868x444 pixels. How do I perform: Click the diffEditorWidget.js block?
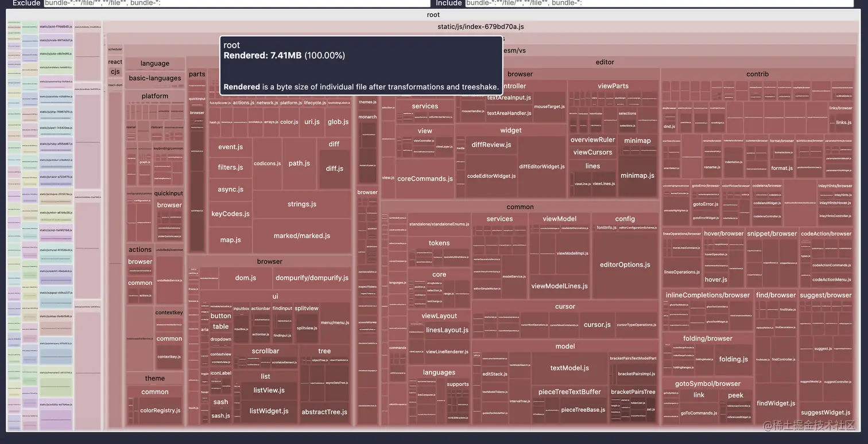coord(542,167)
